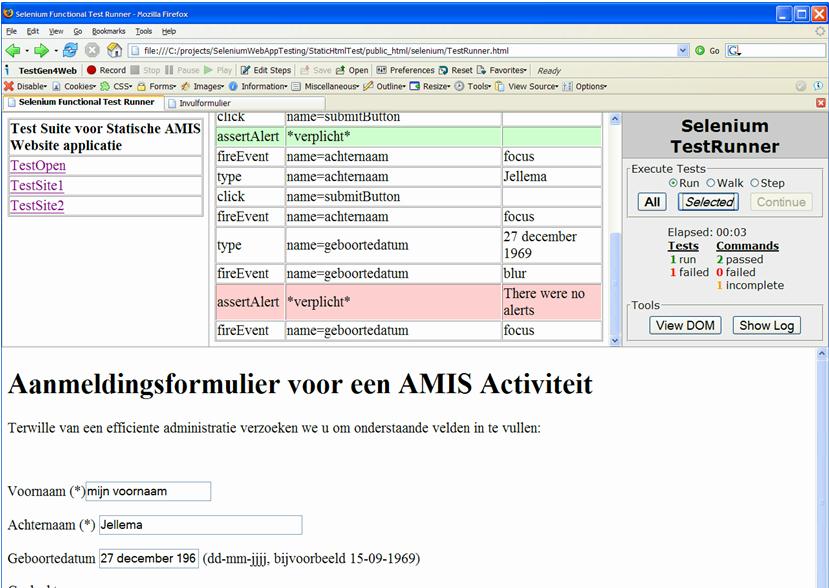Go back with the green left arrow
This screenshot has width=829, height=588.
[13, 51]
